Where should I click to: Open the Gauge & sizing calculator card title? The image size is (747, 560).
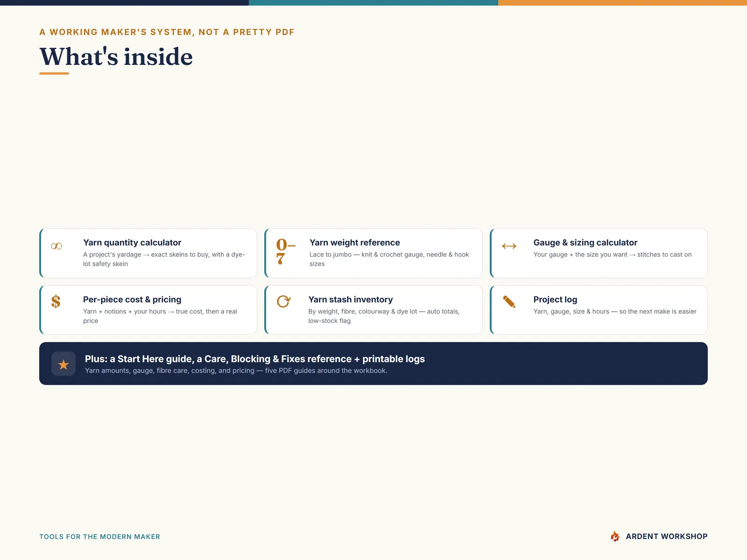tap(585, 243)
